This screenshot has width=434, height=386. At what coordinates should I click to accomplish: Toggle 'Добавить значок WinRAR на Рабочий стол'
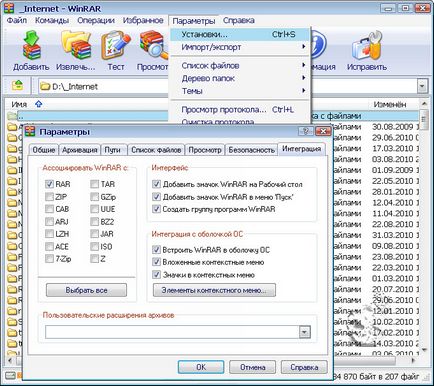[156, 184]
